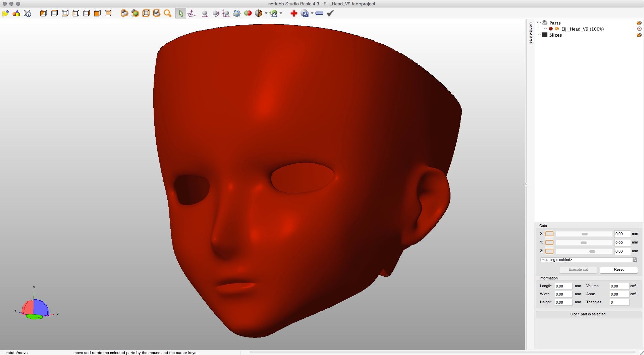Open the cutting disabled dropdown

[588, 260]
